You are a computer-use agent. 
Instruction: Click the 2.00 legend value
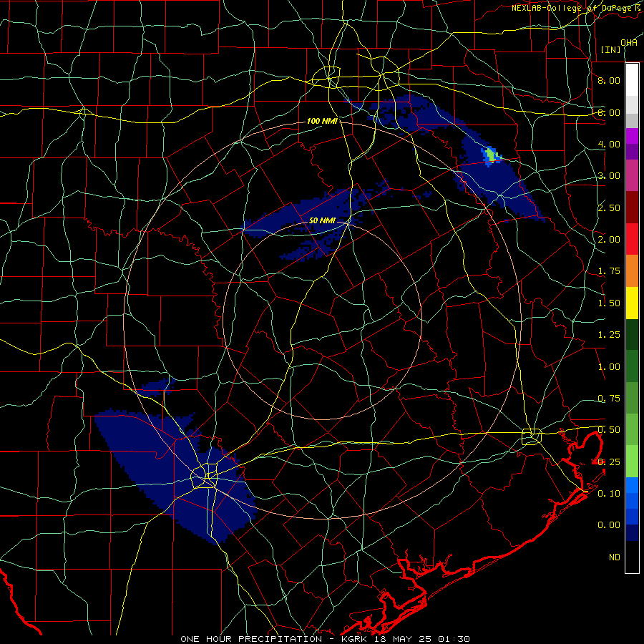(x=609, y=240)
